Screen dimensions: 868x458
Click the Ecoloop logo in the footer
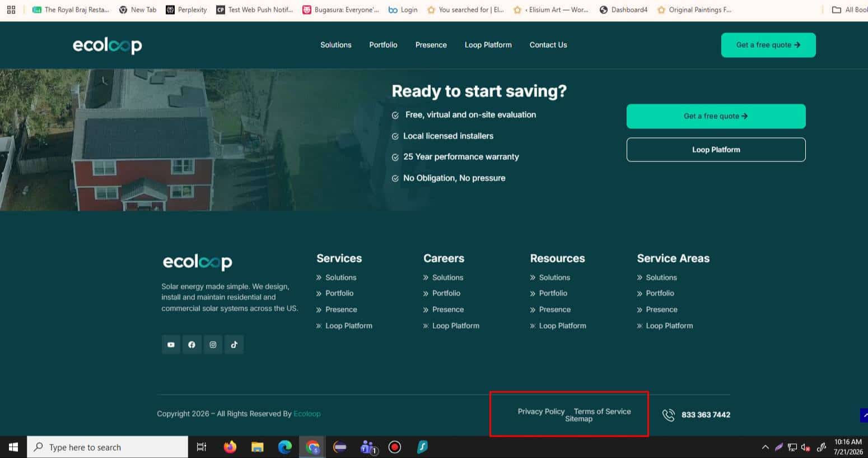(x=197, y=262)
